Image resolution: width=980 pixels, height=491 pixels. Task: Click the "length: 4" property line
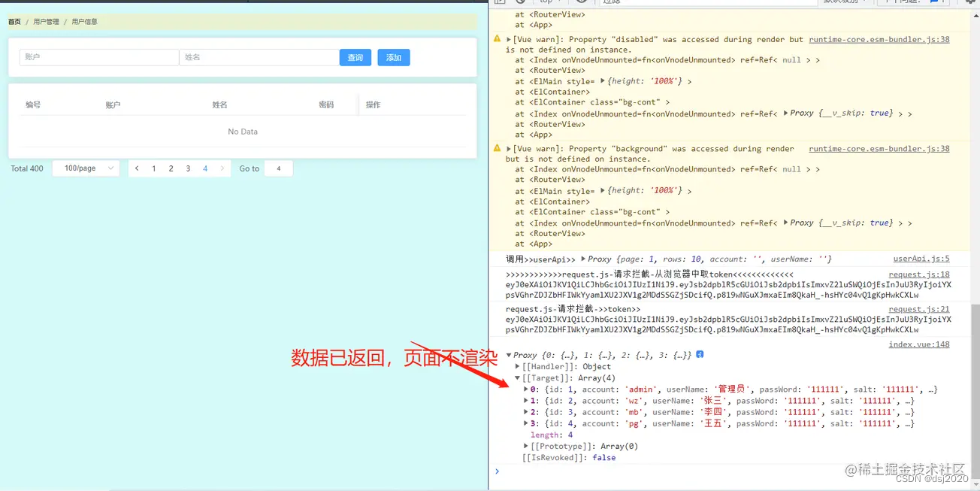pyautogui.click(x=552, y=435)
